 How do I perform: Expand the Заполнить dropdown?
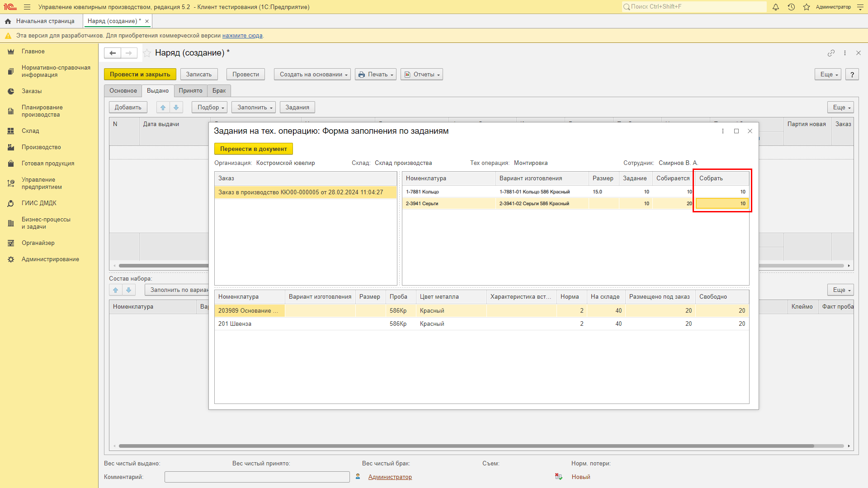(254, 108)
